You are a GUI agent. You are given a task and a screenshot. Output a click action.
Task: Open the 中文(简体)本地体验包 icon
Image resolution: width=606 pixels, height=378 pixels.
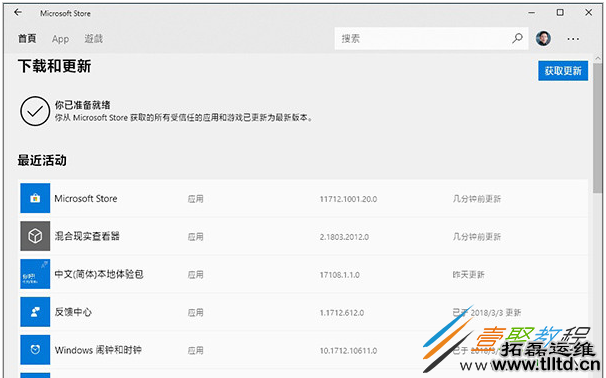pyautogui.click(x=35, y=274)
